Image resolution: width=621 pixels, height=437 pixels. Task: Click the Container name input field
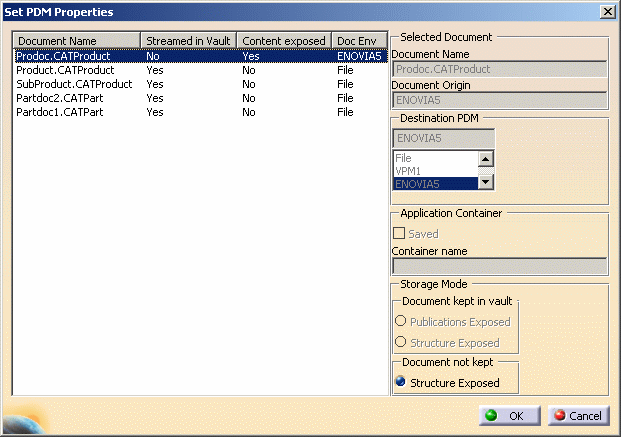tap(500, 266)
